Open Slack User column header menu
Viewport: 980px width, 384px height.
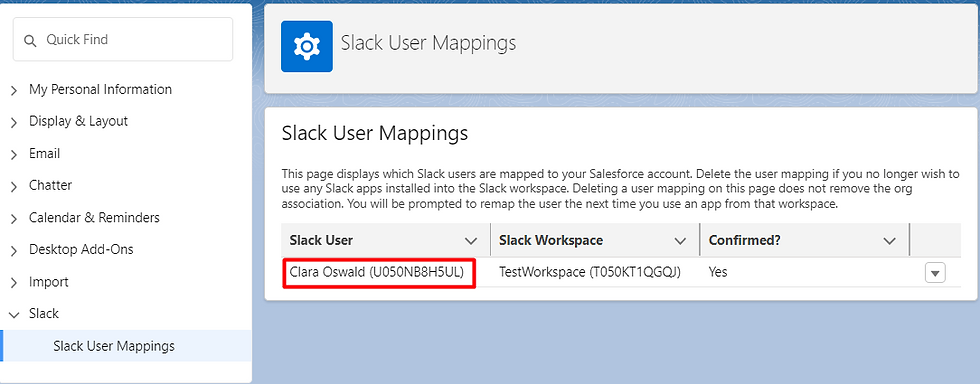(471, 241)
